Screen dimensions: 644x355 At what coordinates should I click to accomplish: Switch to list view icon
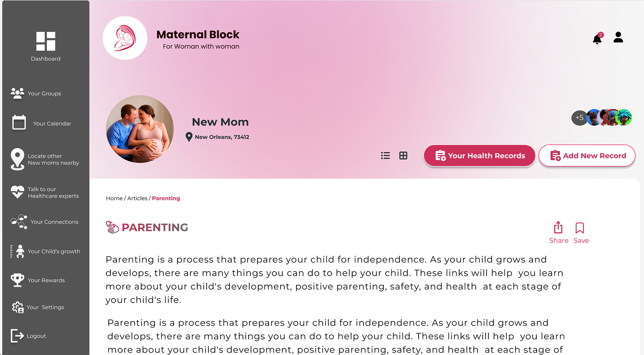click(x=385, y=156)
